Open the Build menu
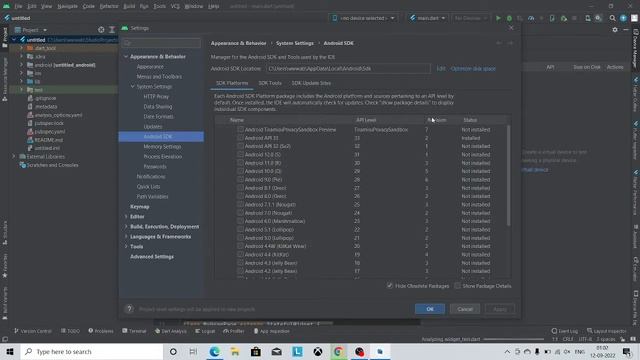640x360 pixels. [129, 6]
